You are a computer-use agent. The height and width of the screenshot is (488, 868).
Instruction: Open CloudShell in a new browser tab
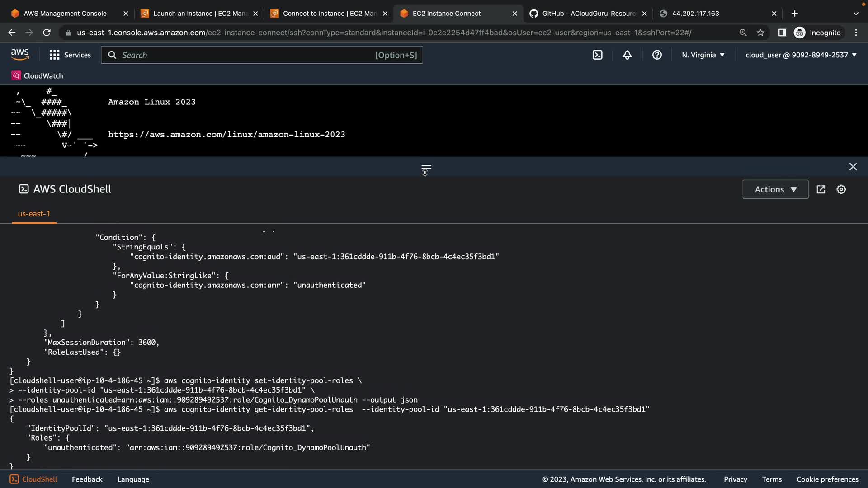click(821, 189)
